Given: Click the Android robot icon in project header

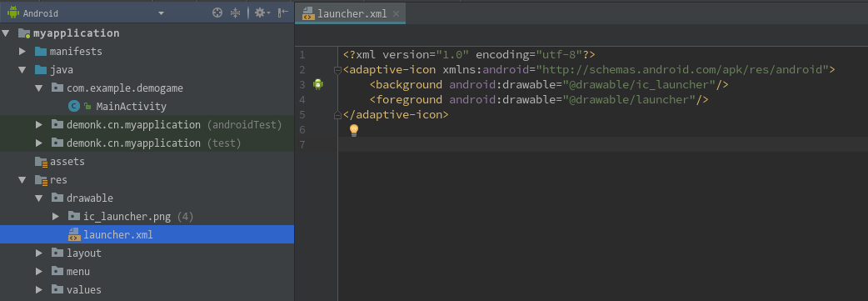Looking at the screenshot, I should click(13, 13).
